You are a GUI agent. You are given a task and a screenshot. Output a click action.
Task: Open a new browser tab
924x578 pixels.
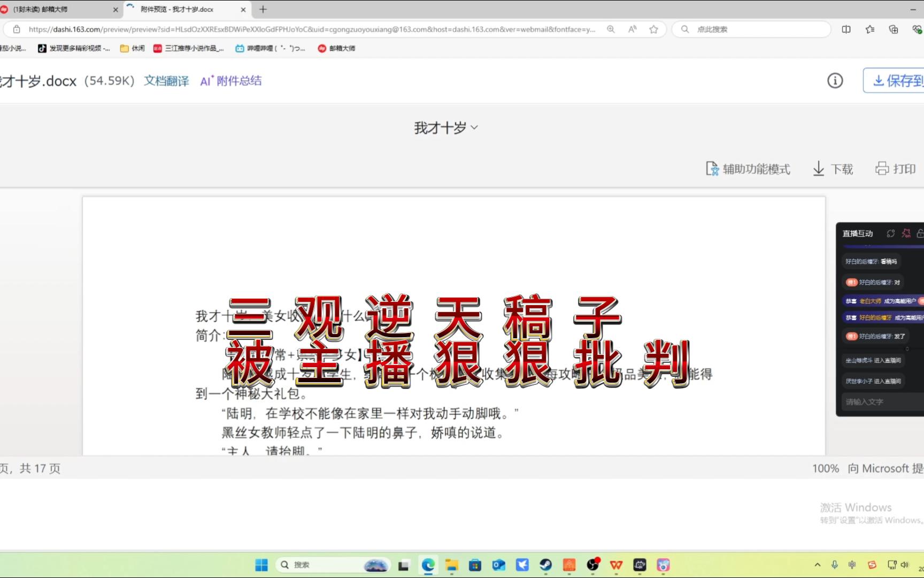263,10
